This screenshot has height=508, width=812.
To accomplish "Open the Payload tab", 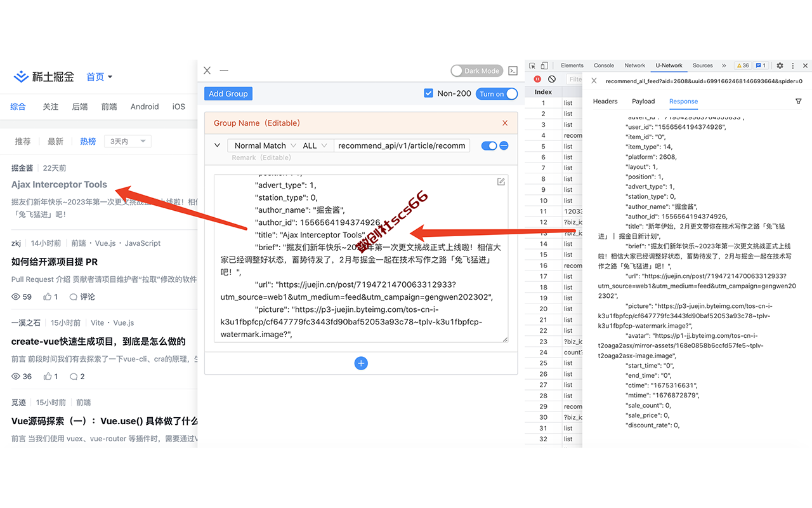I will [643, 102].
